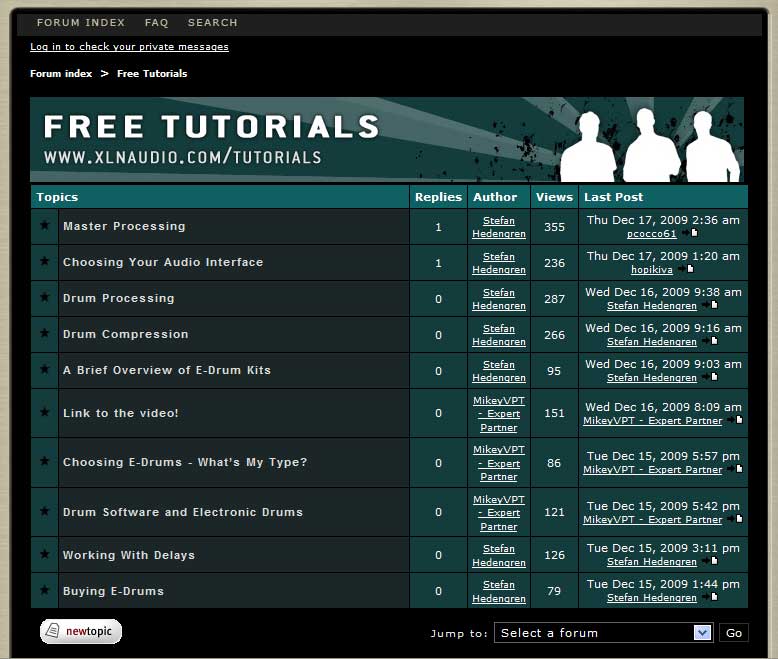
Task: Go to latest post icon next to hopikiva
Action: pos(686,269)
